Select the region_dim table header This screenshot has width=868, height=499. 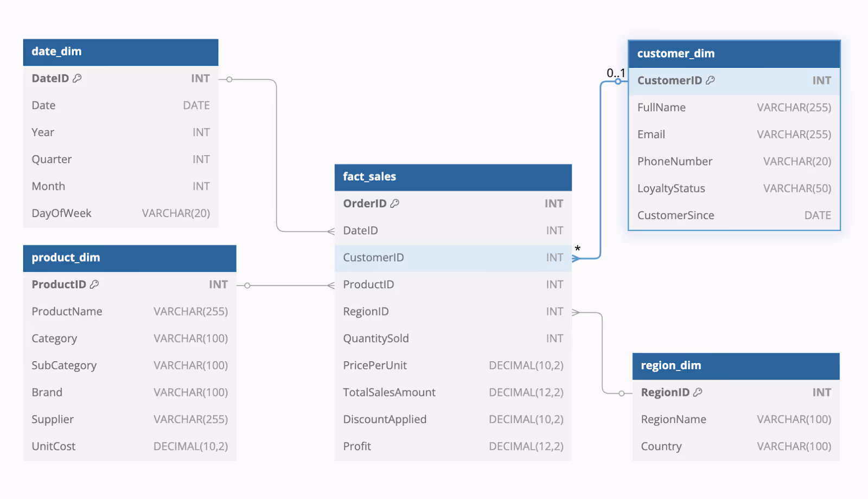736,366
